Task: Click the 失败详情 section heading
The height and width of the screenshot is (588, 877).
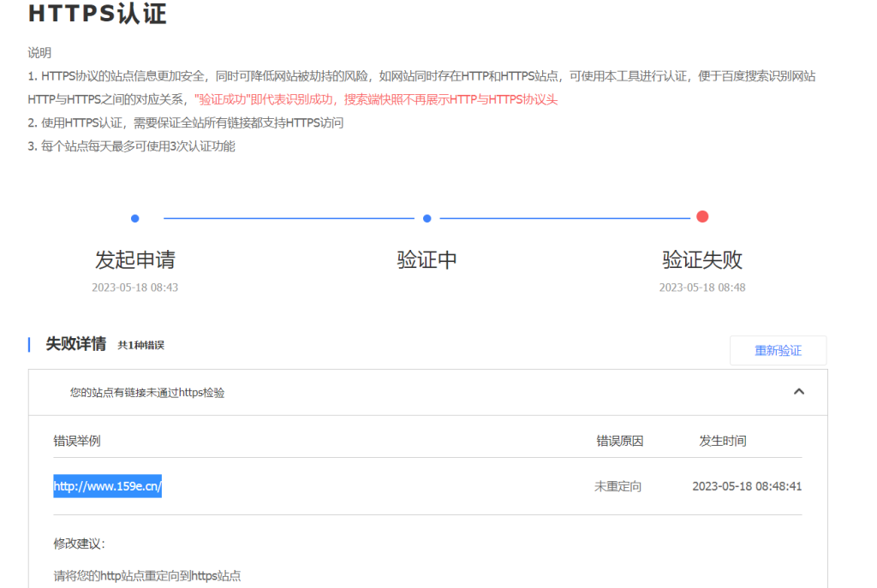Action: pyautogui.click(x=75, y=344)
